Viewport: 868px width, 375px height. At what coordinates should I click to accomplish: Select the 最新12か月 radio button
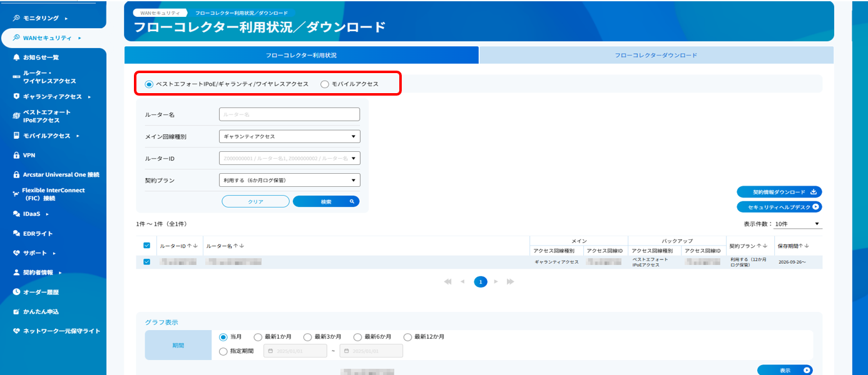point(407,337)
